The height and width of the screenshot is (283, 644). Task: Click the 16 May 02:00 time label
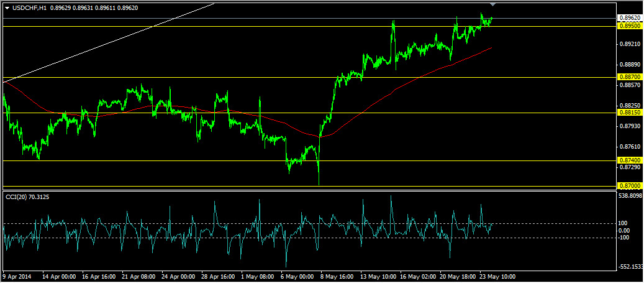click(x=419, y=277)
